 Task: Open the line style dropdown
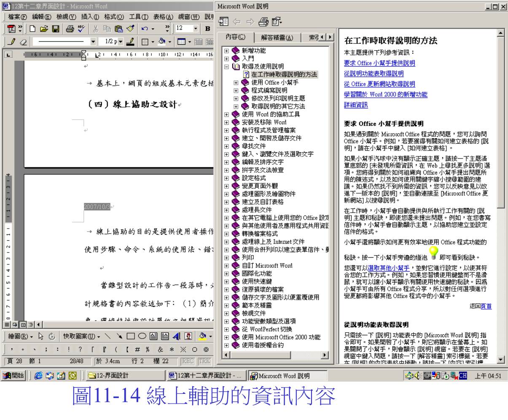[x=93, y=42]
